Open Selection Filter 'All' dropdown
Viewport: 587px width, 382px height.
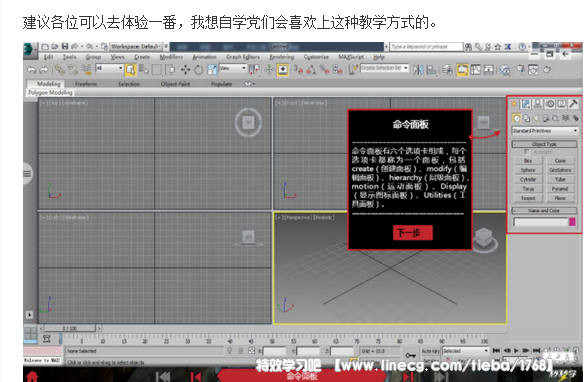[x=109, y=68]
